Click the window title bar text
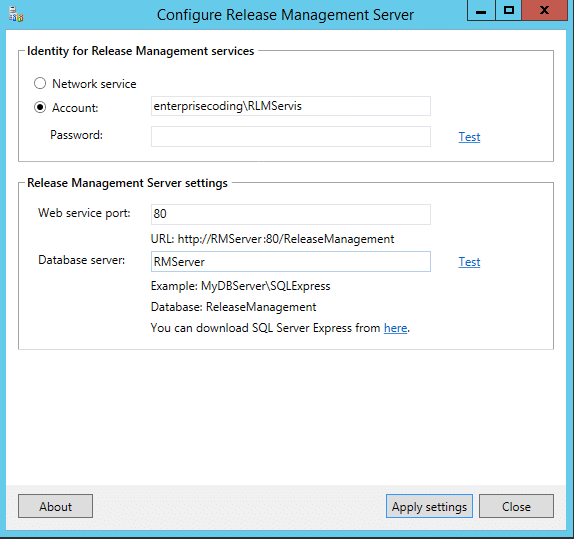574x539 pixels. pyautogui.click(x=285, y=15)
